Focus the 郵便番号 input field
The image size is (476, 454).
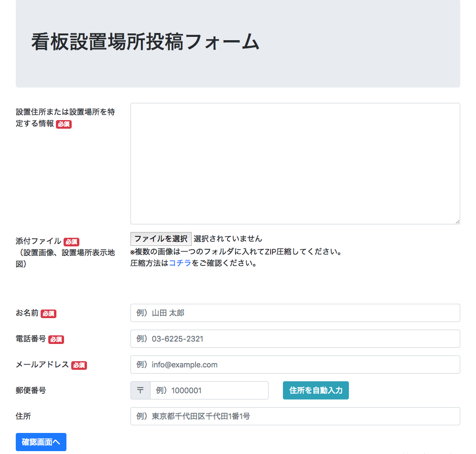tap(209, 390)
